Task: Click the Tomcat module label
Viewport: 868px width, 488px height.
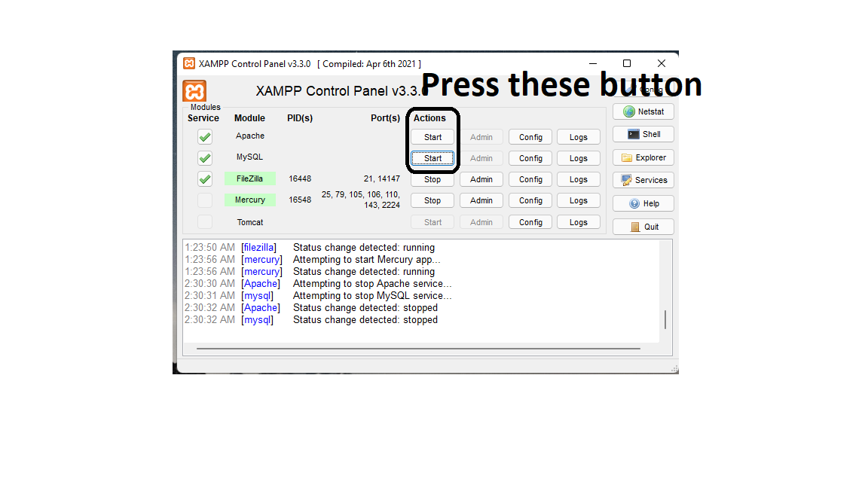Action: click(249, 222)
